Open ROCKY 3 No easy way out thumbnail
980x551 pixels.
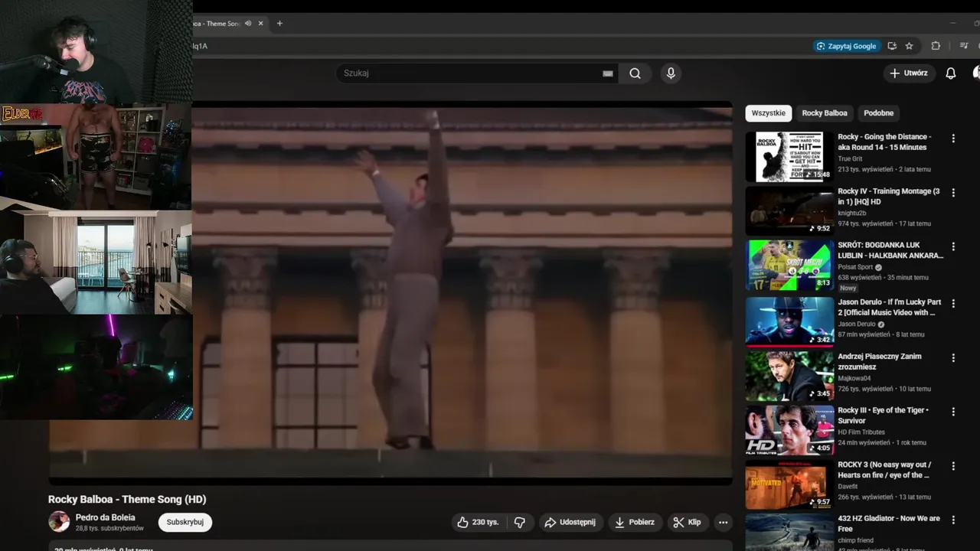pos(789,484)
